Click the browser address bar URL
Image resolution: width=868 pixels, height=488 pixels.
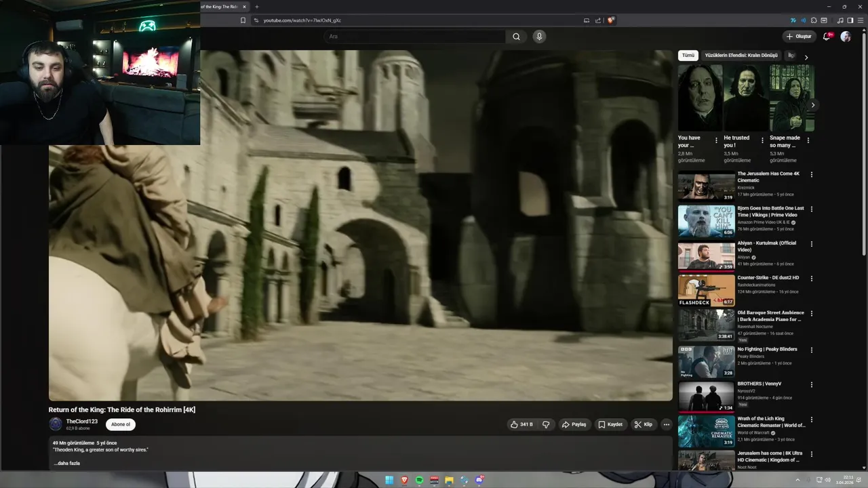tap(302, 20)
